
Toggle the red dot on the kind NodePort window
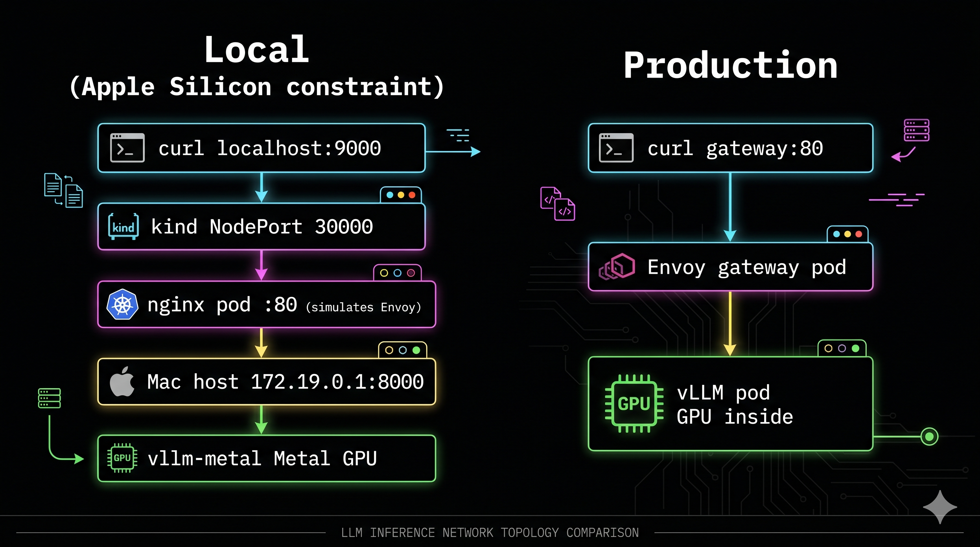(411, 194)
